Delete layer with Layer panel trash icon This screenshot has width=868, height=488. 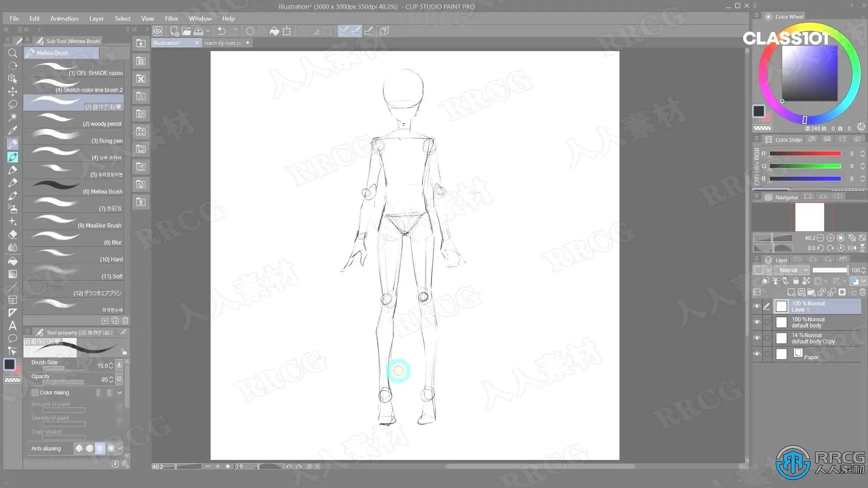point(862,292)
